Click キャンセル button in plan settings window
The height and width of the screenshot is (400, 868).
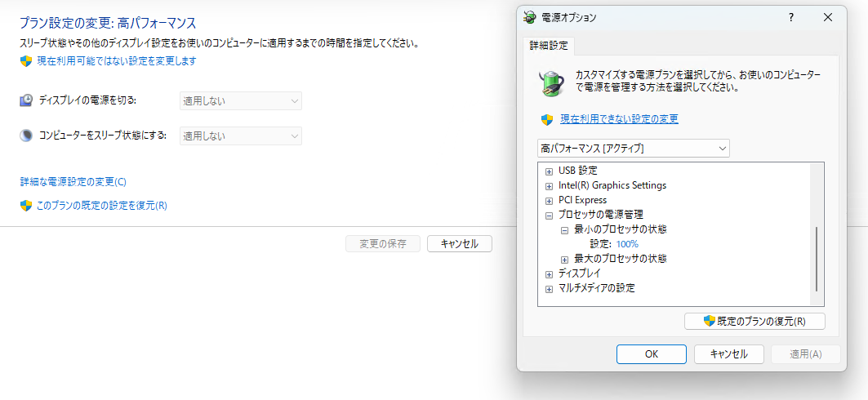[460, 243]
